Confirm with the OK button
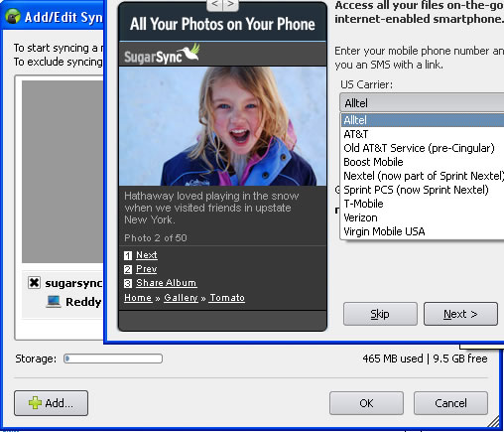The height and width of the screenshot is (432, 504). pyautogui.click(x=366, y=403)
